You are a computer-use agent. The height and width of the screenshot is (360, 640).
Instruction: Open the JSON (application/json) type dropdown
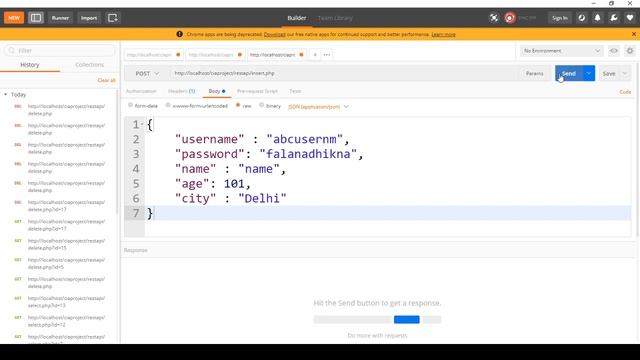318,107
